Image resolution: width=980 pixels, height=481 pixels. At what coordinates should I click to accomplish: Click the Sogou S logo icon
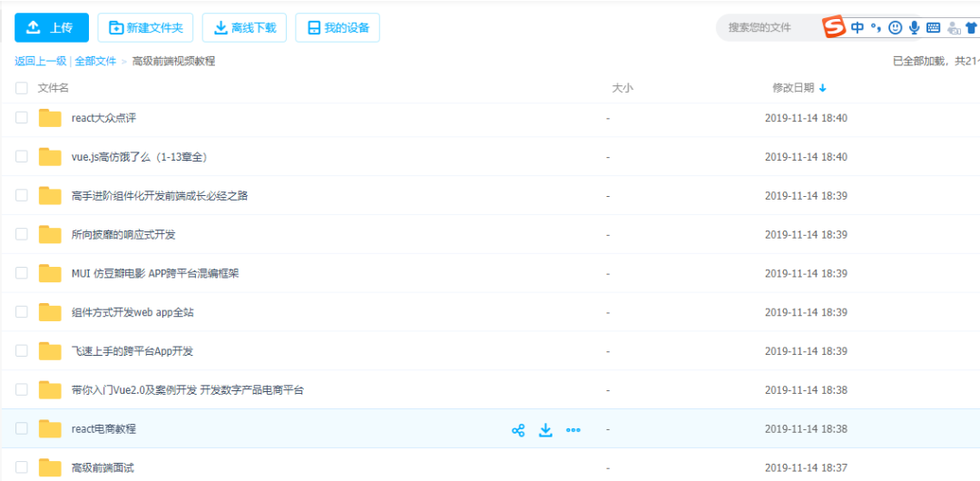tap(834, 27)
